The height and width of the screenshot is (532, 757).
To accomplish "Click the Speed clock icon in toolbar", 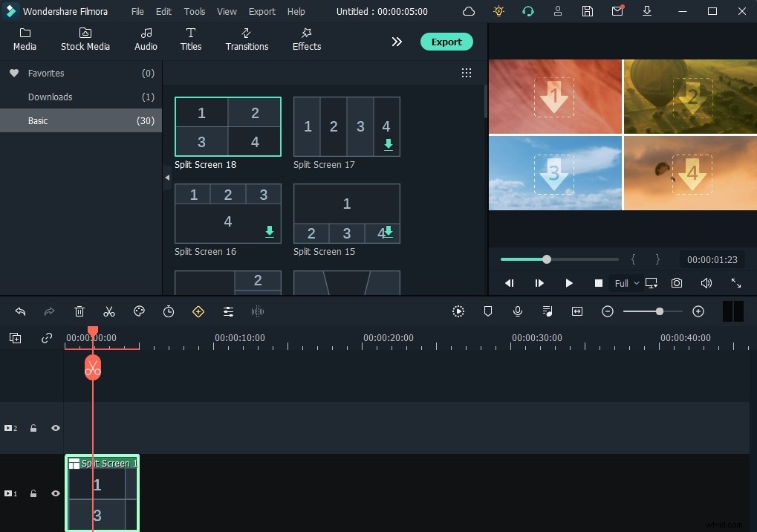I will click(169, 311).
